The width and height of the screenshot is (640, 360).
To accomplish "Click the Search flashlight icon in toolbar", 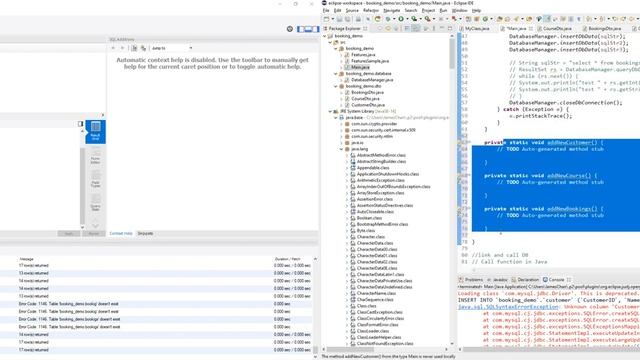I will pyautogui.click(x=516, y=19).
